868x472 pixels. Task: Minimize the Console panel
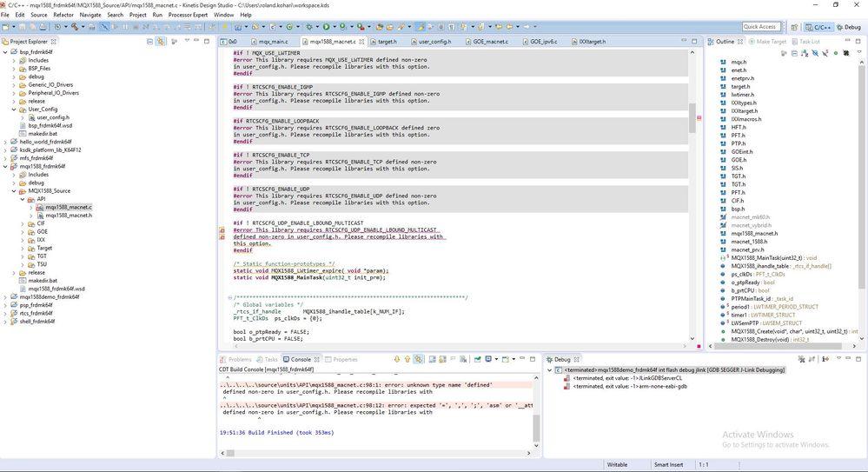pos(521,359)
